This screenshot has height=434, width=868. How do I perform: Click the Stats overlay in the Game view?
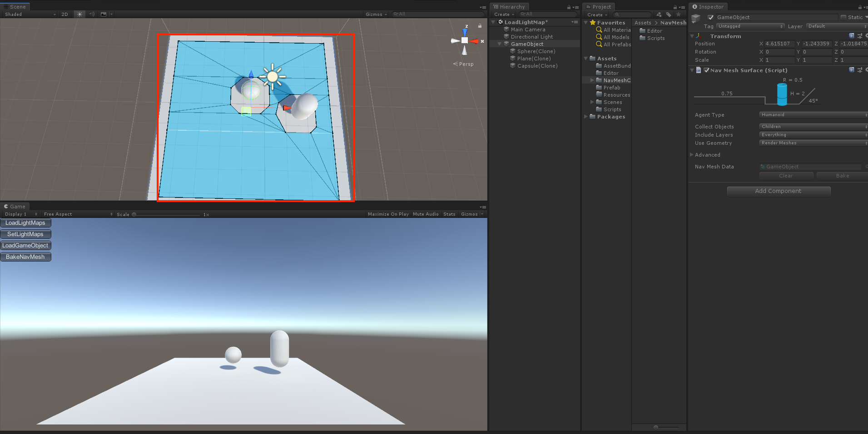coord(449,214)
